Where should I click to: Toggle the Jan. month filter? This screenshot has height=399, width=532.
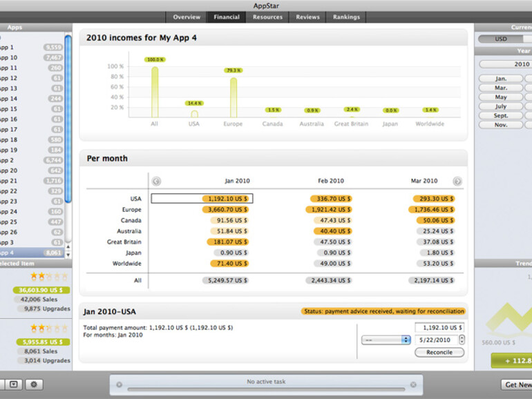coord(501,79)
